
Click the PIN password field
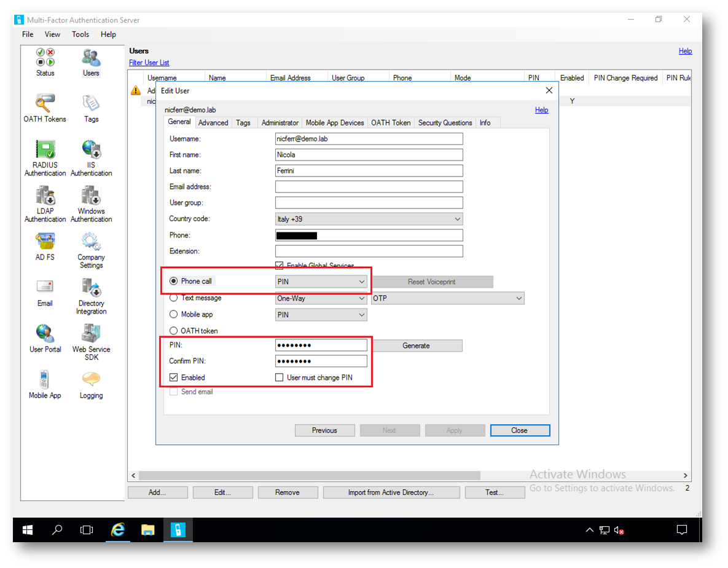[321, 345]
